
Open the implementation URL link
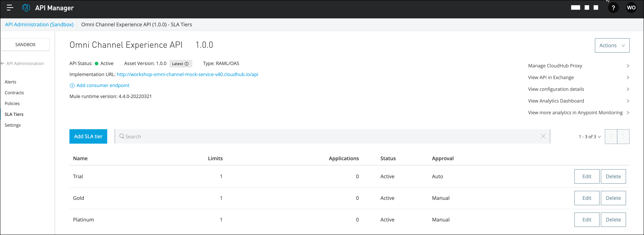pyautogui.click(x=187, y=74)
